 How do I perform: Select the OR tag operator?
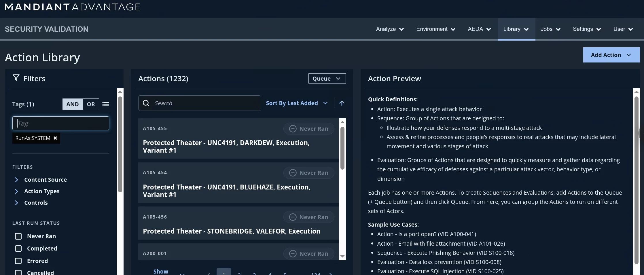[x=91, y=104]
